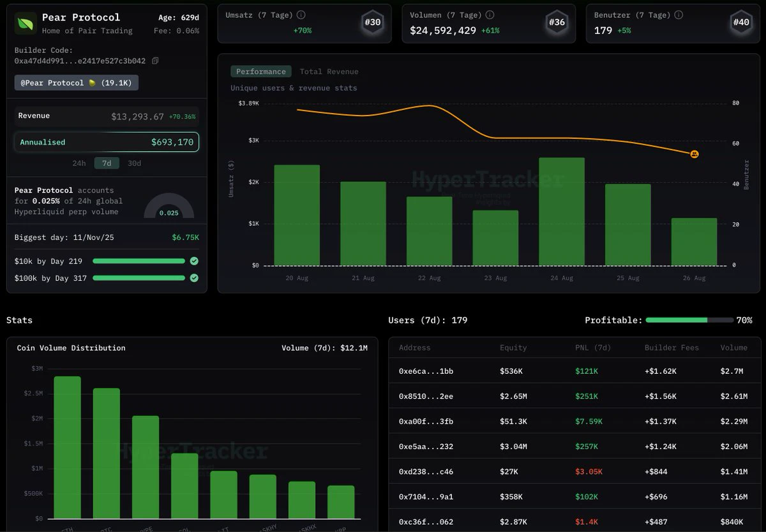Click the 0.025 gauge dial
Viewport: 766px width, 532px height.
pyautogui.click(x=169, y=206)
